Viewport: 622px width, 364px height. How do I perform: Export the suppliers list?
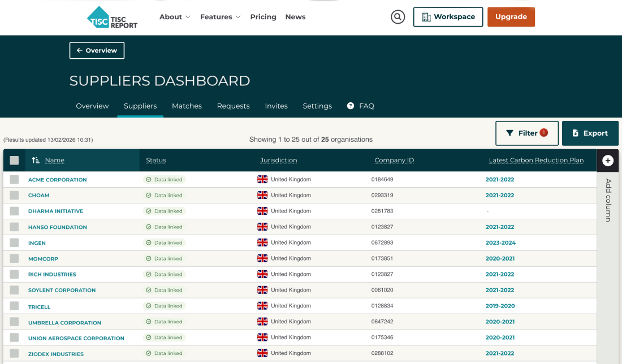pos(590,133)
